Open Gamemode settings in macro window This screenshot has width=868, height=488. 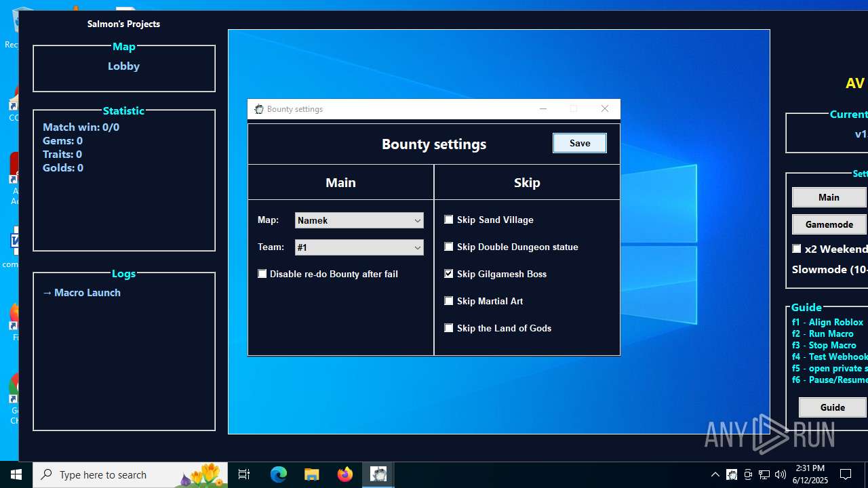(x=829, y=224)
